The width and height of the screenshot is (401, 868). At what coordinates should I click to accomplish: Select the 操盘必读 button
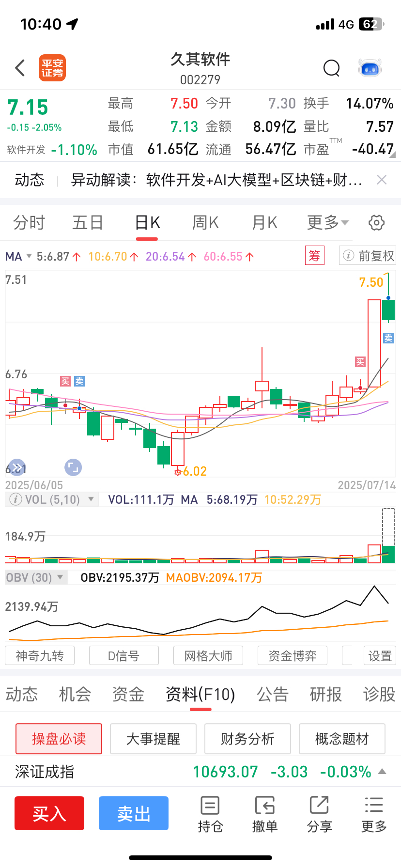[59, 739]
